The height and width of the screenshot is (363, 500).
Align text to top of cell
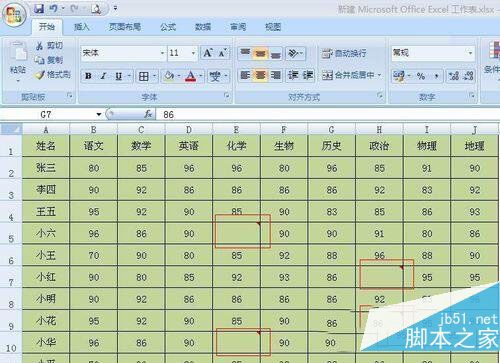(x=245, y=53)
